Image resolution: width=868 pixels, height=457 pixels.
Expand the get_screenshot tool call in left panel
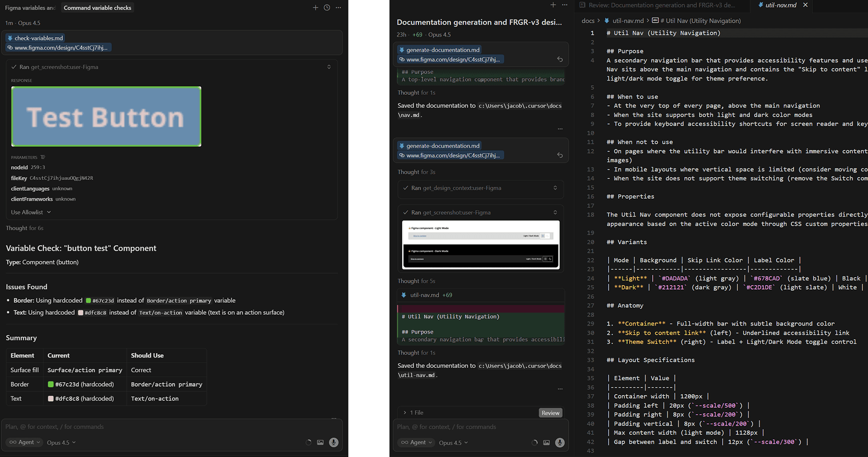(329, 67)
